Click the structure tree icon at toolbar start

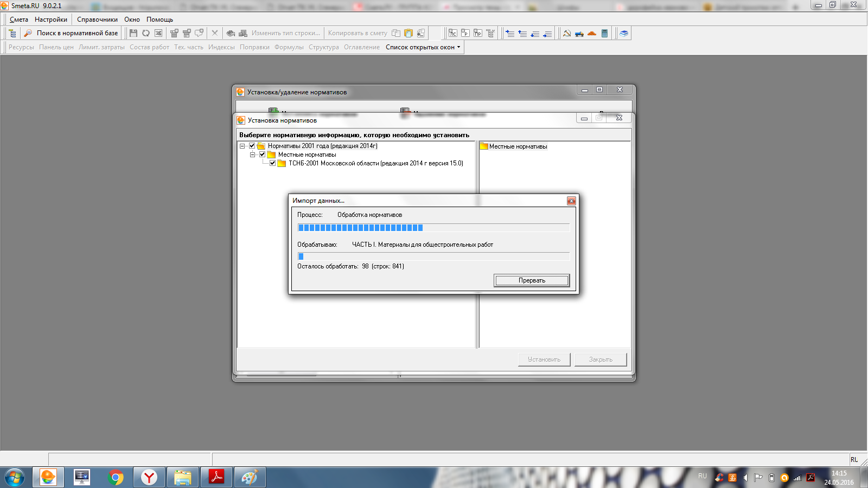tap(12, 33)
